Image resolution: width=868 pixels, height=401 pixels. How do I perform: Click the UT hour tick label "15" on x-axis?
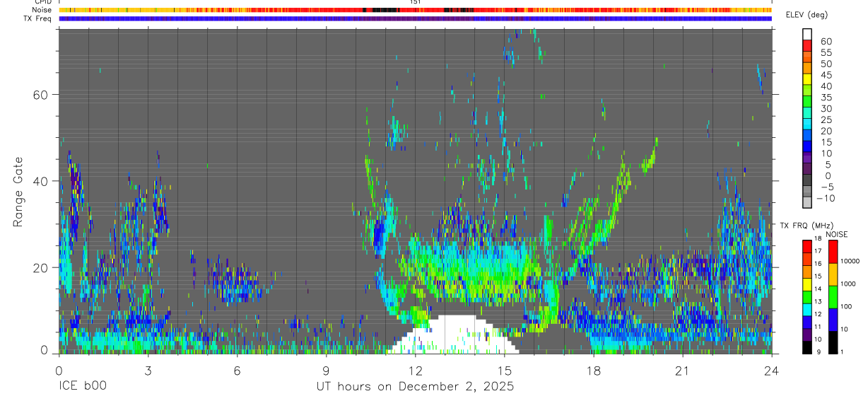click(504, 371)
